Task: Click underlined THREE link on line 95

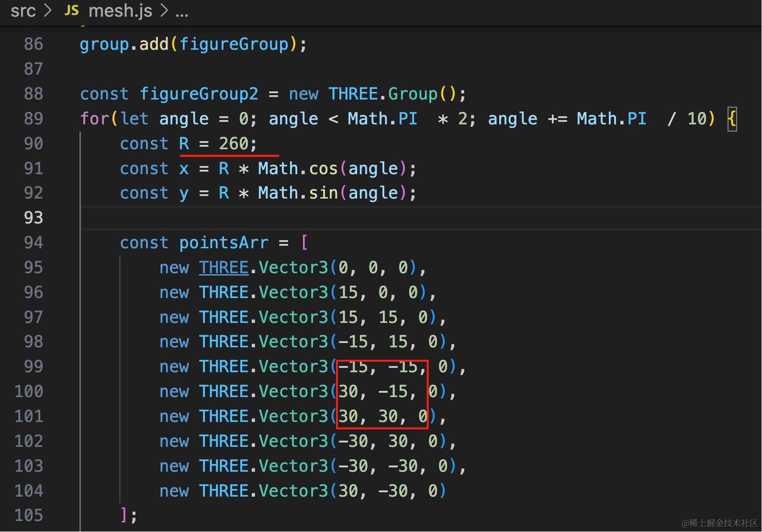Action: click(224, 267)
